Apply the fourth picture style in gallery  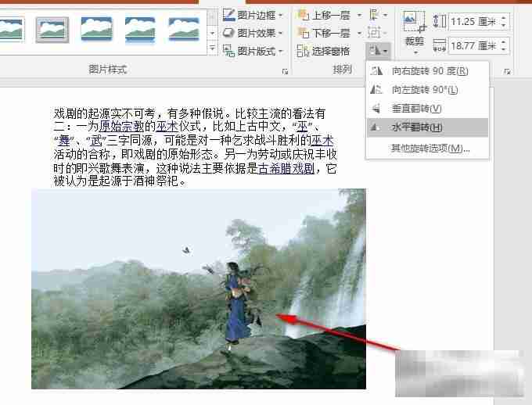click(140, 30)
